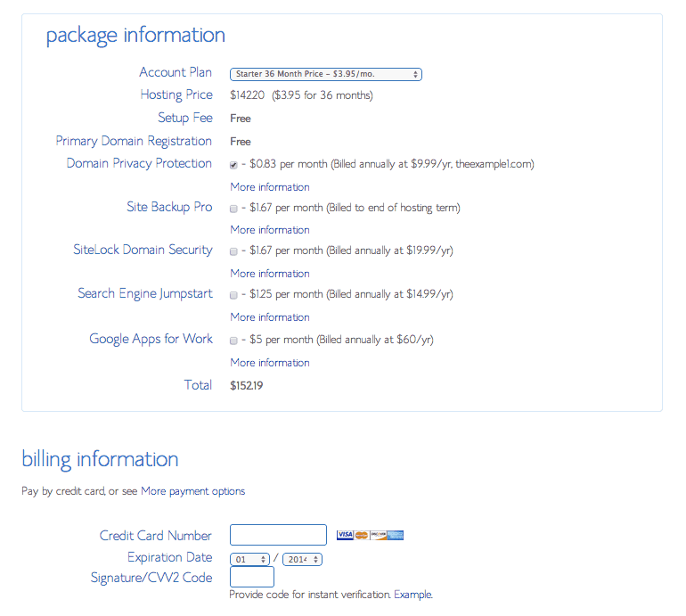Click the Account Plan label

click(x=176, y=72)
